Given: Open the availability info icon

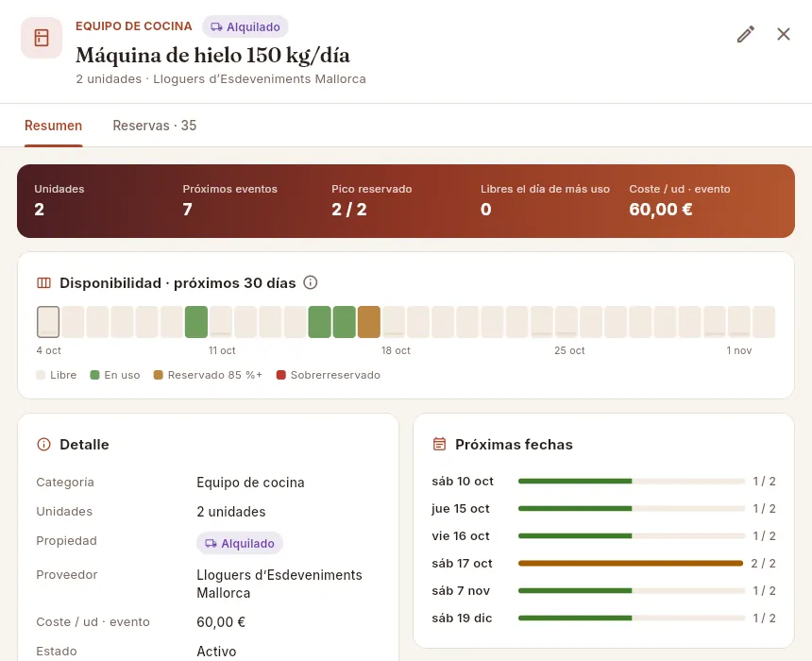Looking at the screenshot, I should click(311, 283).
